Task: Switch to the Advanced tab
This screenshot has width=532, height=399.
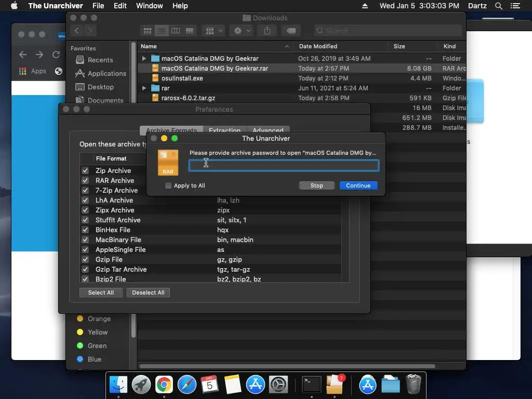Action: [268, 130]
